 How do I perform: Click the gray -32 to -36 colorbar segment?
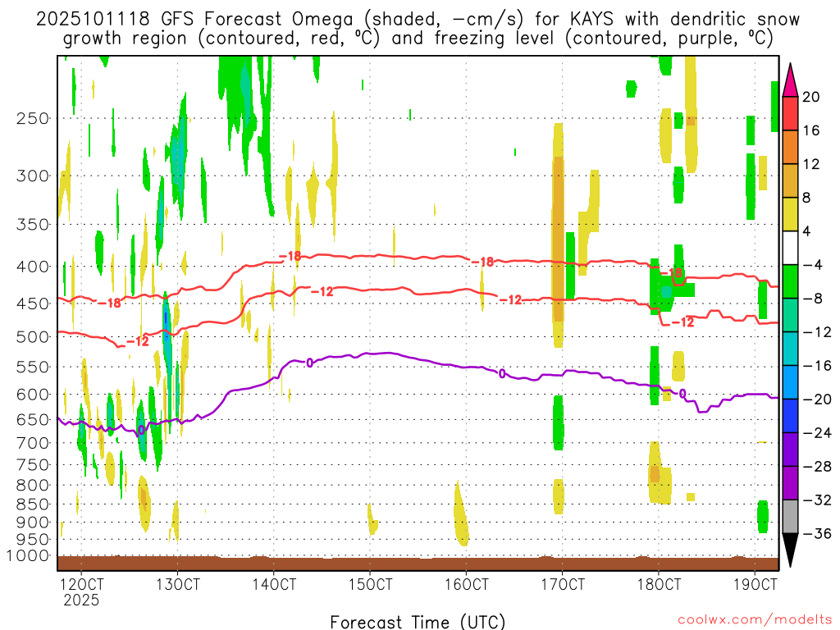(x=790, y=517)
